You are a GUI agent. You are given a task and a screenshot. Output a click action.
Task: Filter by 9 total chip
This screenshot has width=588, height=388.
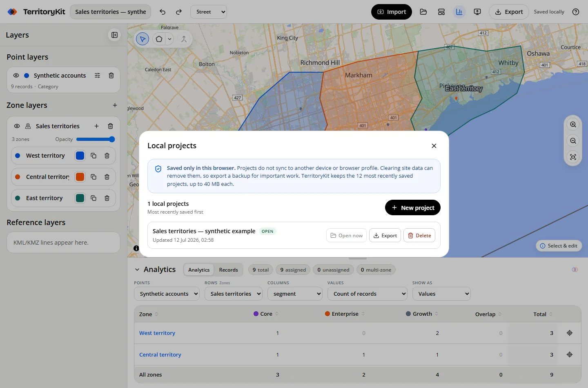(x=261, y=270)
